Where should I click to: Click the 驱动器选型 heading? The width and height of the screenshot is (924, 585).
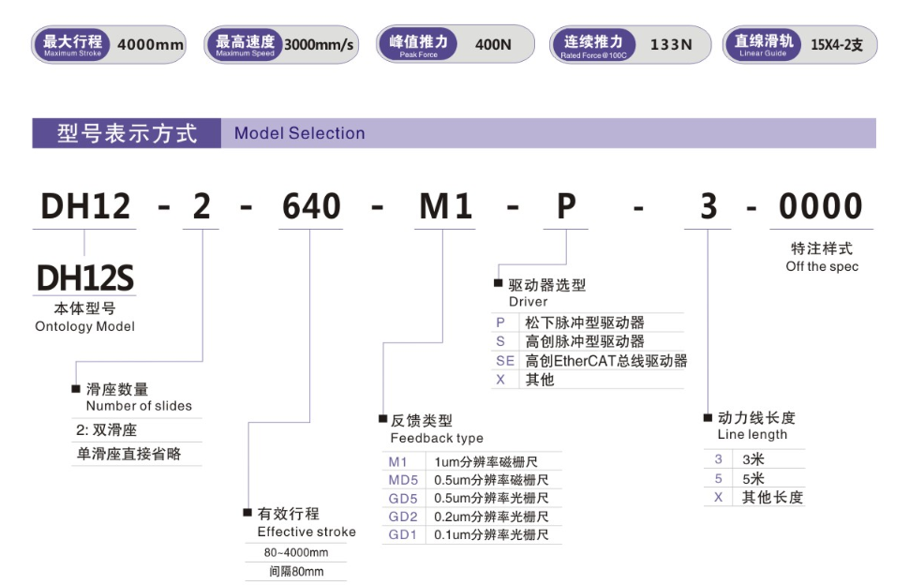click(547, 285)
